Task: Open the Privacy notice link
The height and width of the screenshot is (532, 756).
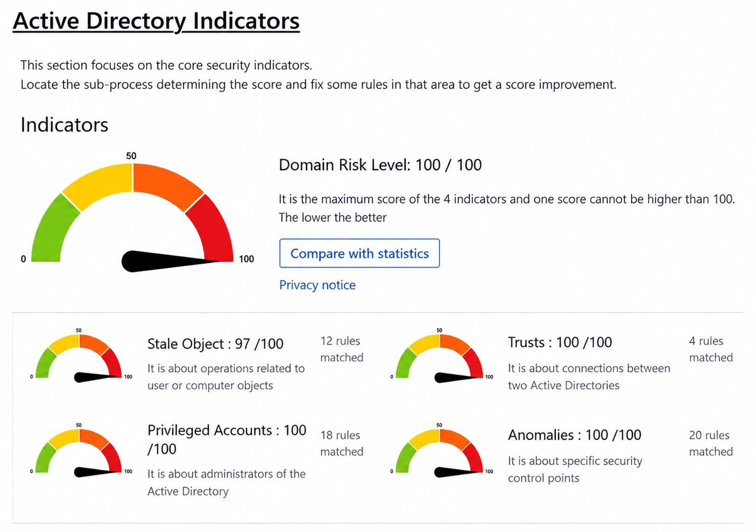Action: click(x=318, y=285)
